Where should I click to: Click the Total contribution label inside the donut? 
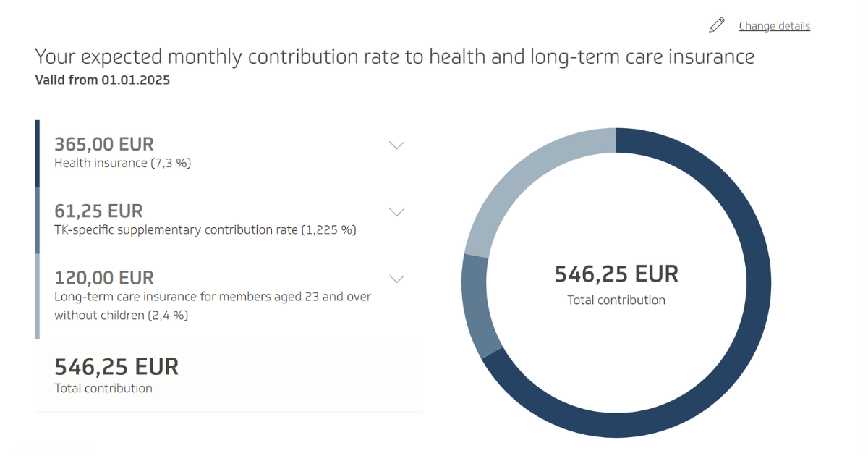click(x=616, y=300)
